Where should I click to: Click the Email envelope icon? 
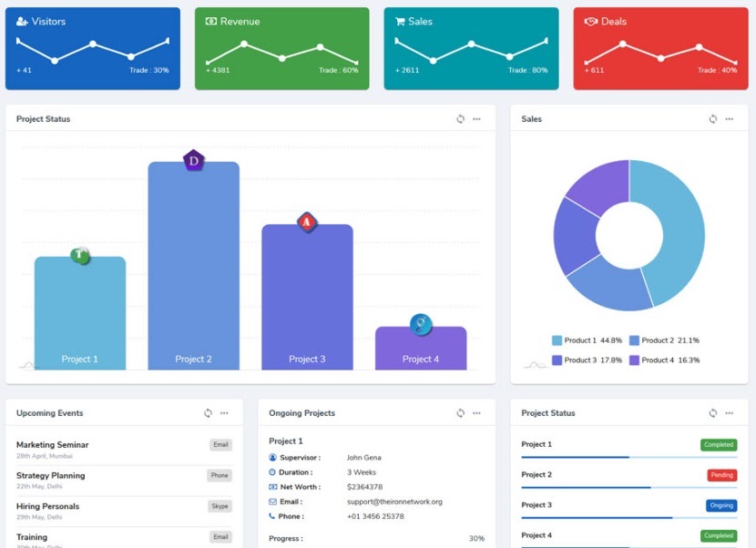click(x=272, y=502)
